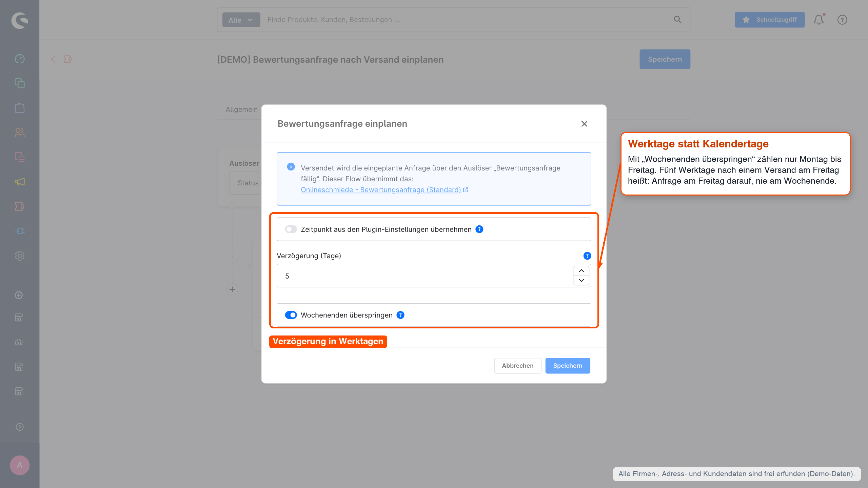The image size is (868, 488).
Task: Show help for Verzögerung (Tage) field
Action: [x=587, y=256]
